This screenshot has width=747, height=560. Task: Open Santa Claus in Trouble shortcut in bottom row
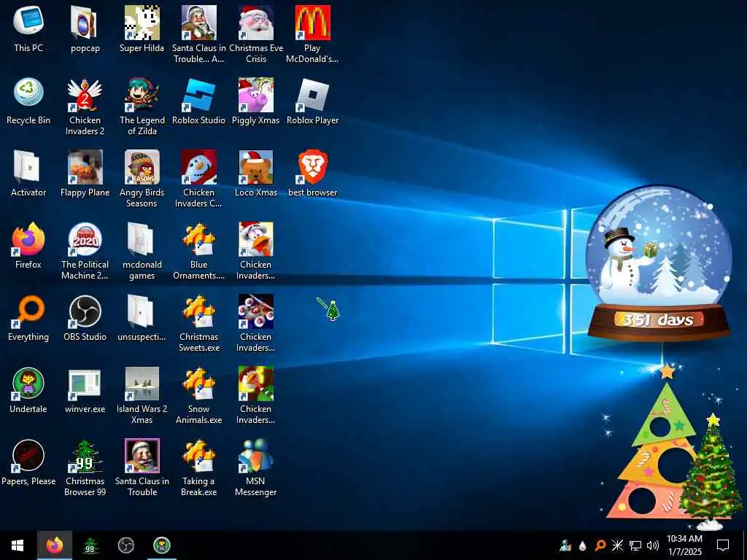click(142, 467)
